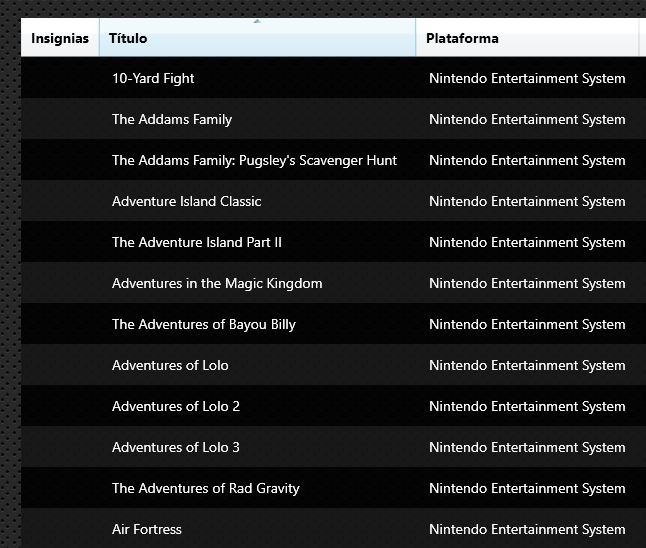
Task: Select The Adventures of Rad Gravity
Action: point(206,488)
